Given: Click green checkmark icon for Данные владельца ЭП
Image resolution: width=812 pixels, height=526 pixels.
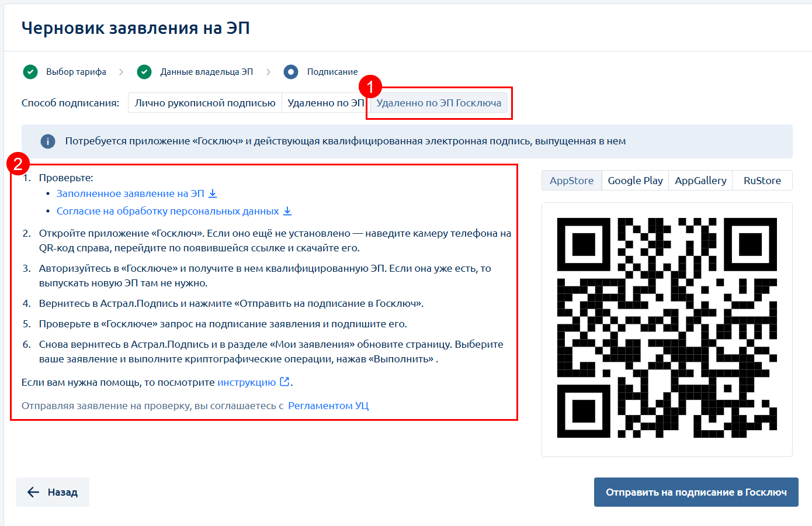Looking at the screenshot, I should pos(144,72).
